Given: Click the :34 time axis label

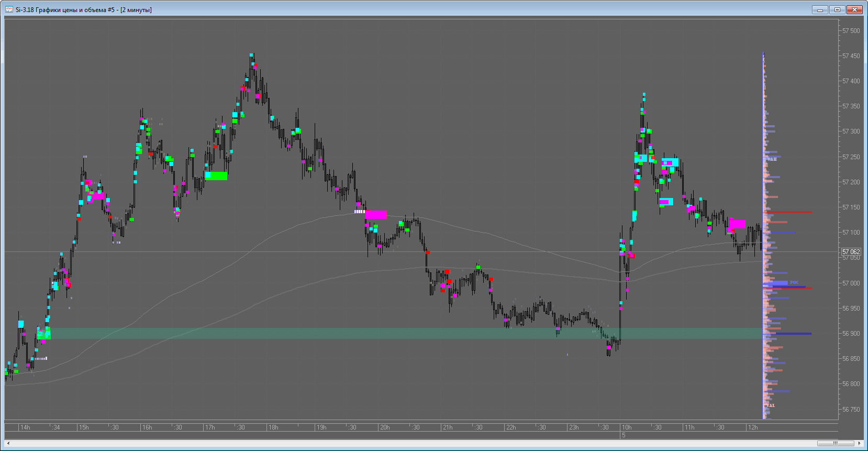Looking at the screenshot, I should 56,427.
